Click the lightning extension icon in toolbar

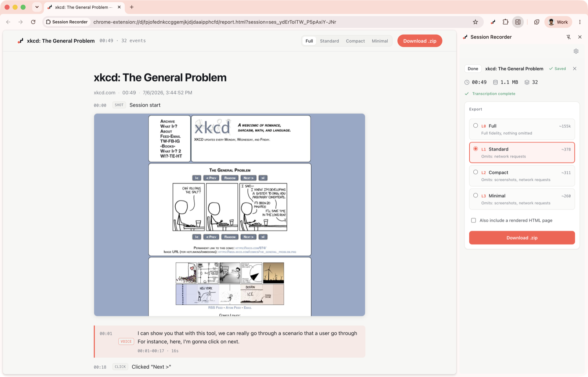coord(537,22)
